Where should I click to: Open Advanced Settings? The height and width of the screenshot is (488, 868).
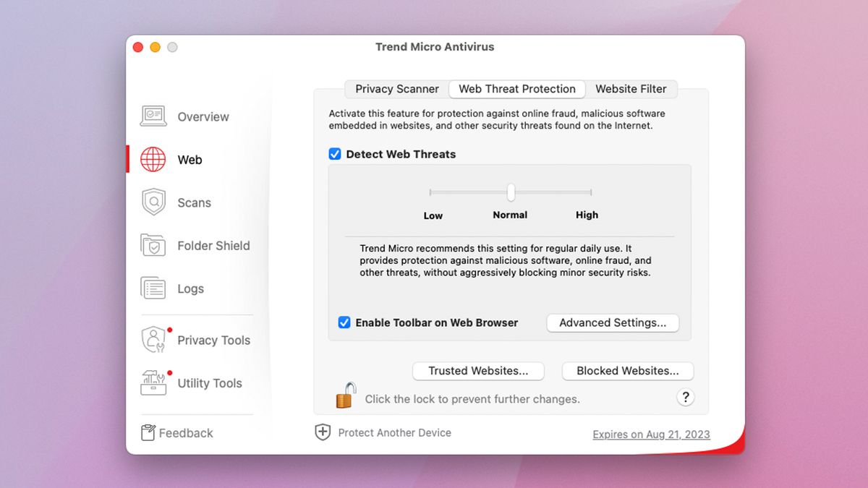[x=612, y=322]
